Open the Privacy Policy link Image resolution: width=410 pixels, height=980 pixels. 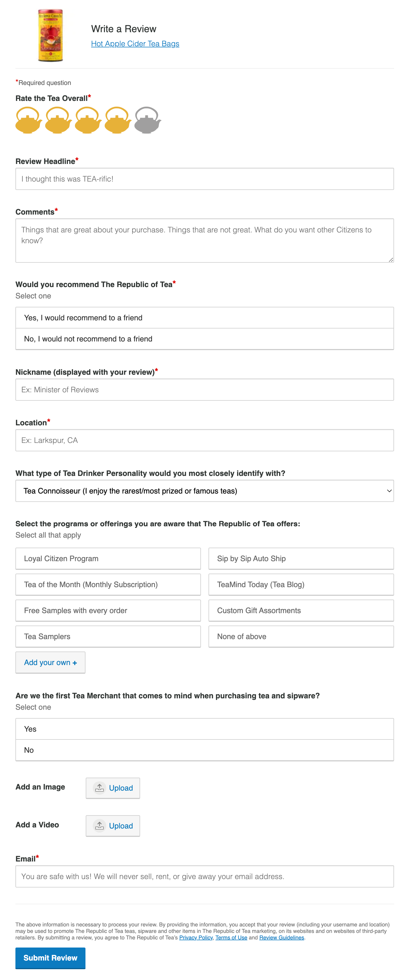click(196, 938)
